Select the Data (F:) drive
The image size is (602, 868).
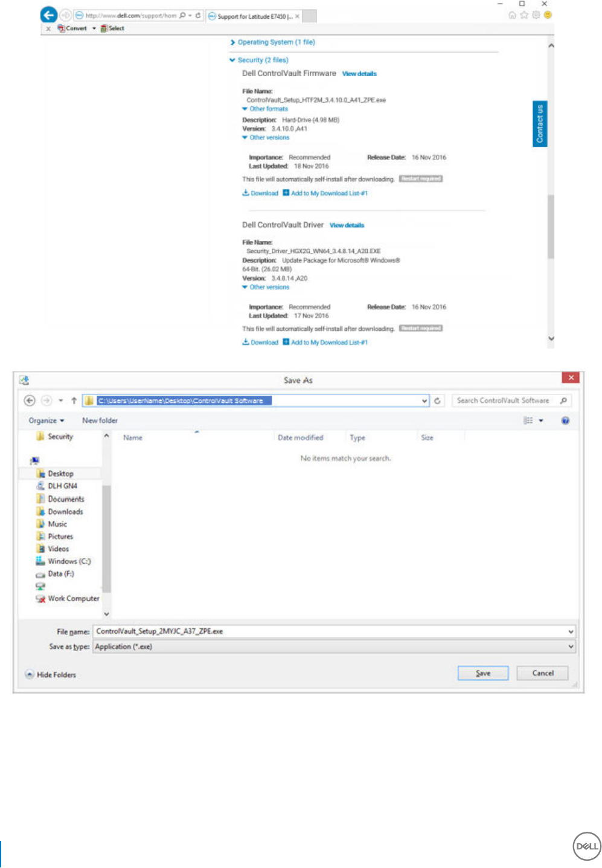click(55, 574)
